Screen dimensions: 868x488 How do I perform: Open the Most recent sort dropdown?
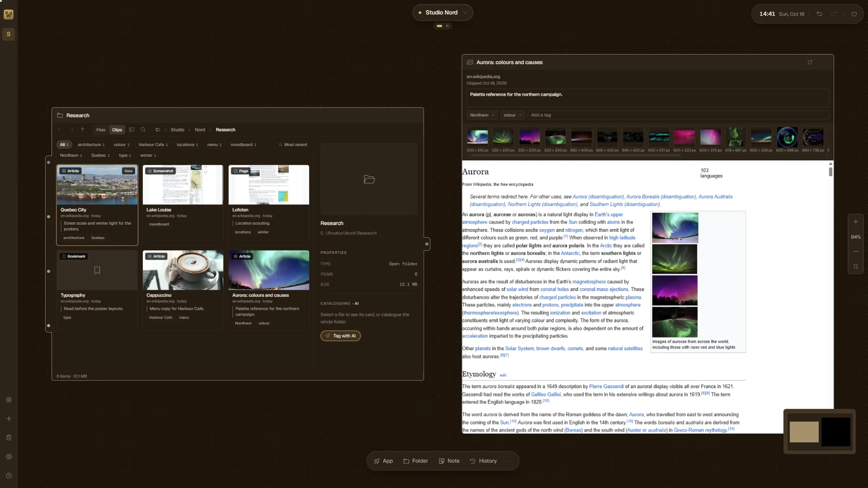(293, 145)
